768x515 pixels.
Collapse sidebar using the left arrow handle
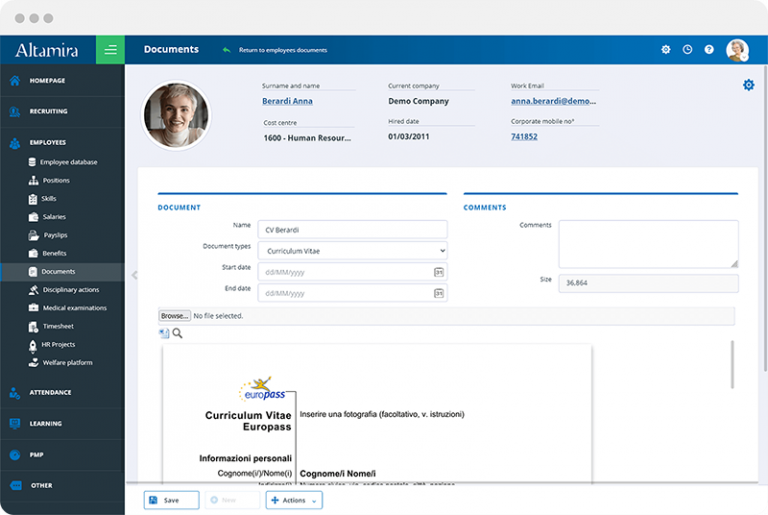pos(134,275)
